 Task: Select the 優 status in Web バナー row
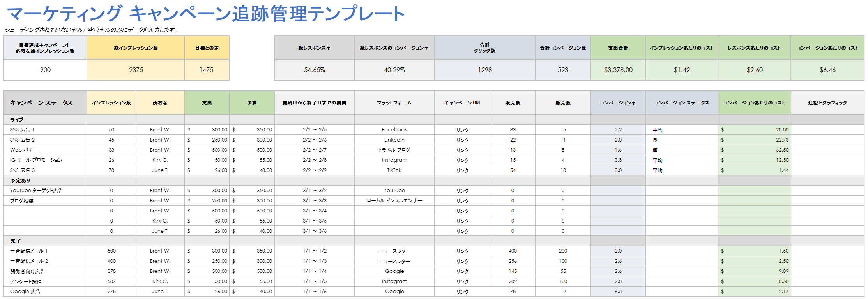(682, 150)
